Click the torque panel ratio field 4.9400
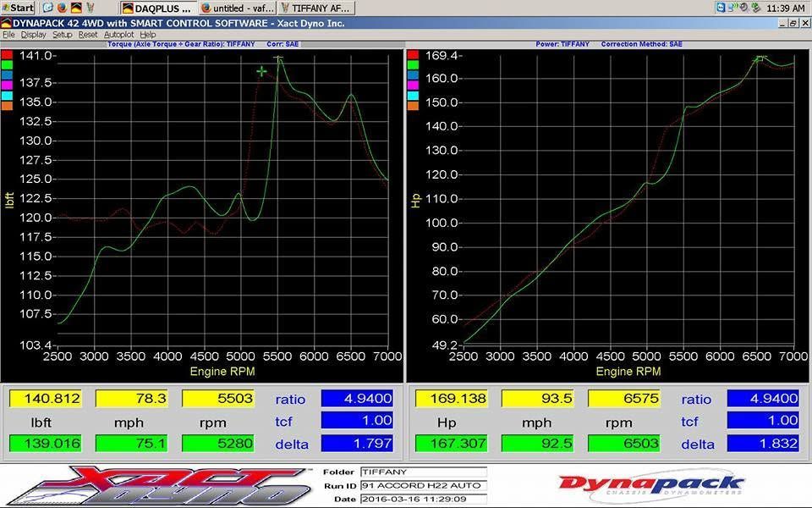 [357, 399]
